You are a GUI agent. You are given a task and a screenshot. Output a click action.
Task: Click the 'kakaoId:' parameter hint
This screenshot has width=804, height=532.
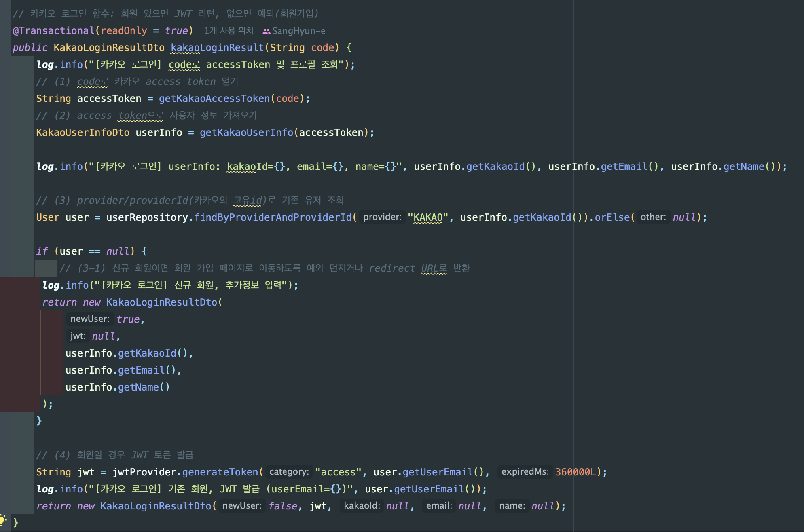pos(362,506)
